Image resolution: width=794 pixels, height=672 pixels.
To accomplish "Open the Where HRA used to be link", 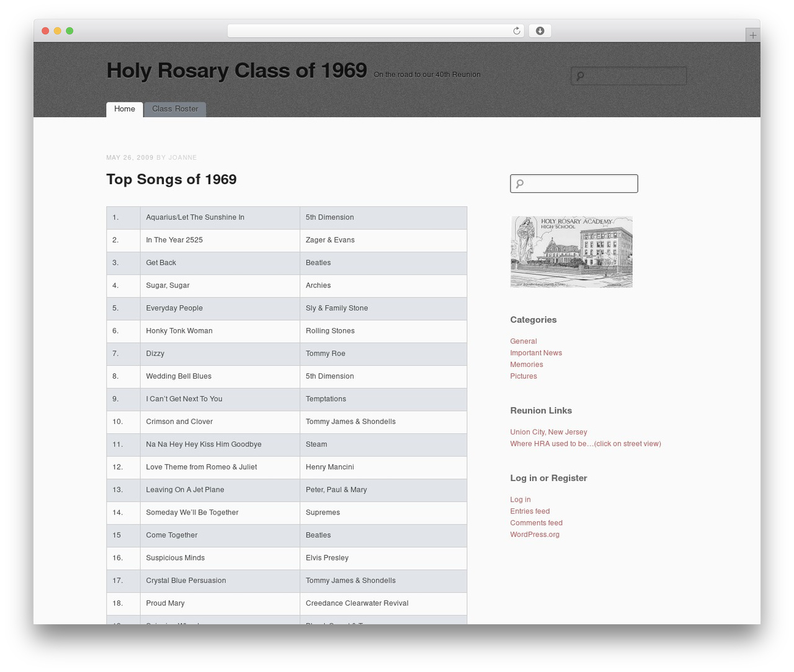I will point(586,444).
